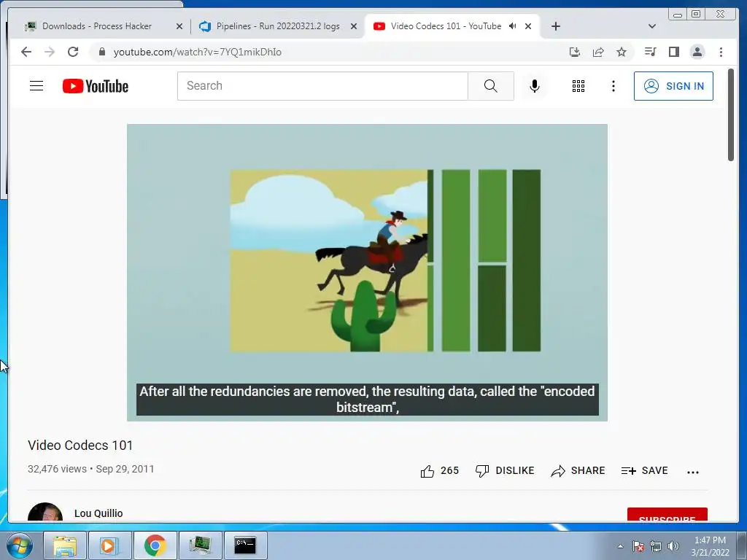
Task: Select the address bar URL
Action: [197, 52]
